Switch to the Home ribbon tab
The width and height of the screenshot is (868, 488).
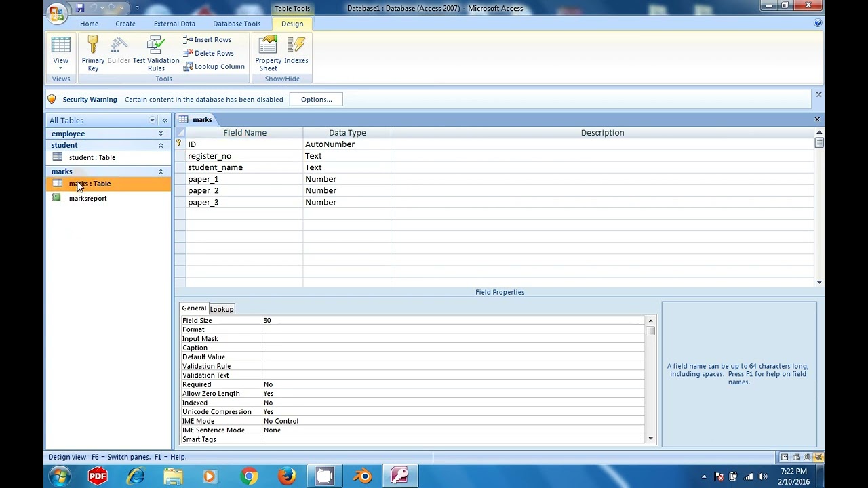click(89, 24)
